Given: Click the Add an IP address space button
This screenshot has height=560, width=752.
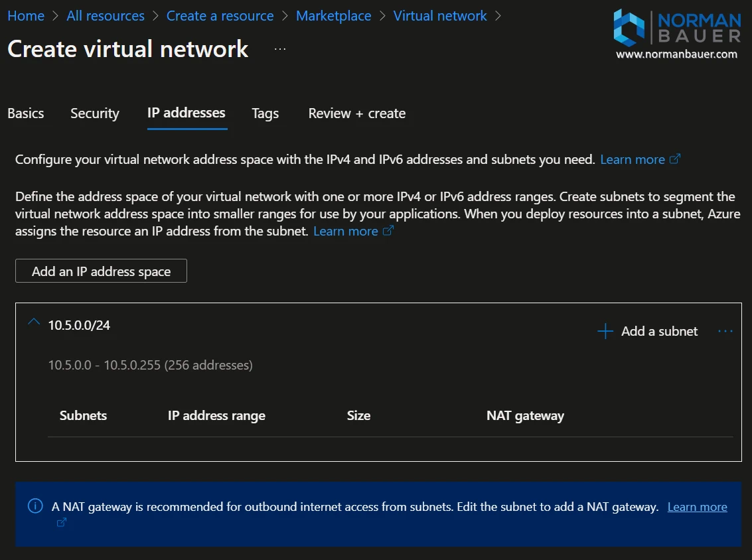Looking at the screenshot, I should tap(101, 271).
